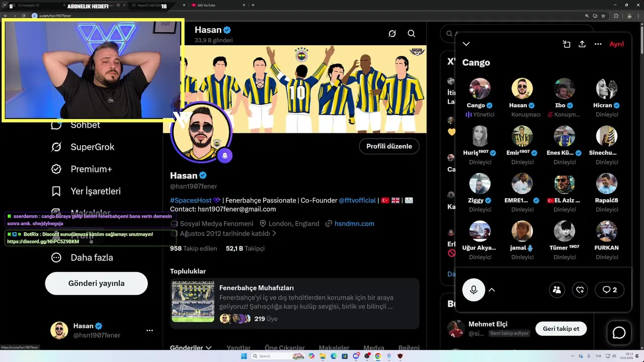
Task: Open SuperGrok from the sidebar
Action: pos(83,147)
